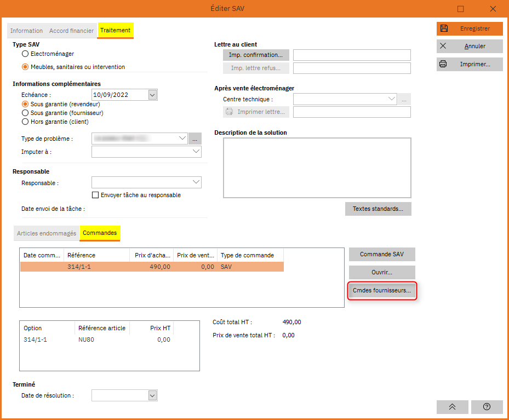509x420 pixels.
Task: Click the Type de commande column header
Action: (250, 255)
